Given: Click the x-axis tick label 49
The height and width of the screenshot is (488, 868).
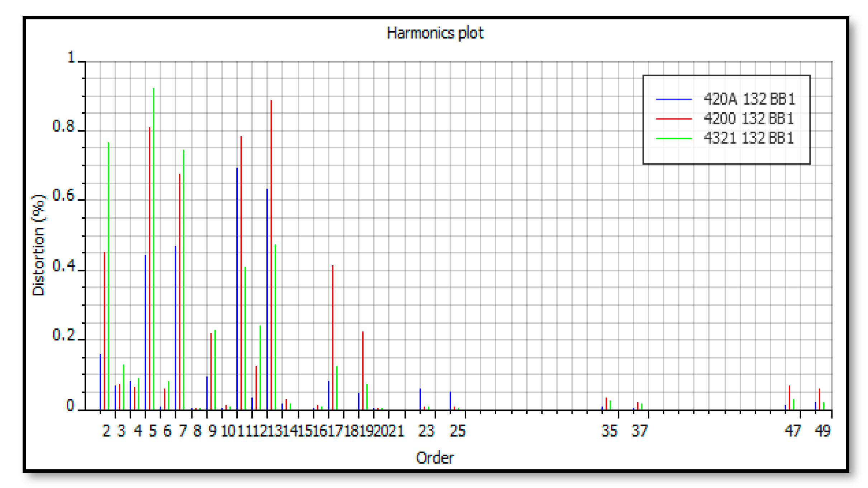Looking at the screenshot, I should point(822,431).
